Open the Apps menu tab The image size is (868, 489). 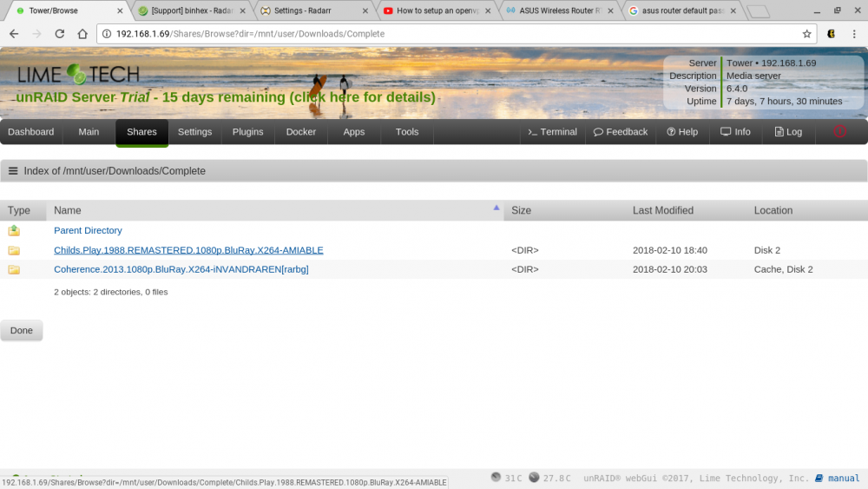click(354, 132)
